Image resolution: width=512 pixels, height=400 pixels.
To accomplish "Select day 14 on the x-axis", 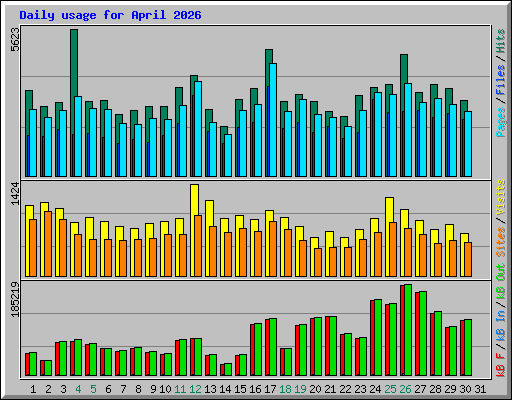I will (225, 389).
